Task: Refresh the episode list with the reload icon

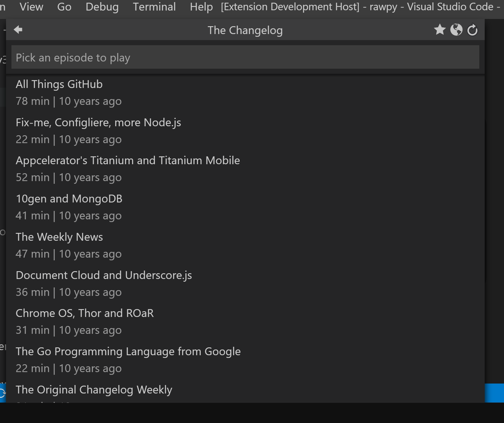Action: [472, 30]
